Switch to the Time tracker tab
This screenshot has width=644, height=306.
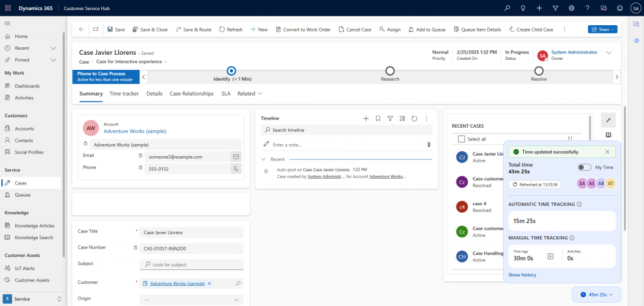click(124, 93)
